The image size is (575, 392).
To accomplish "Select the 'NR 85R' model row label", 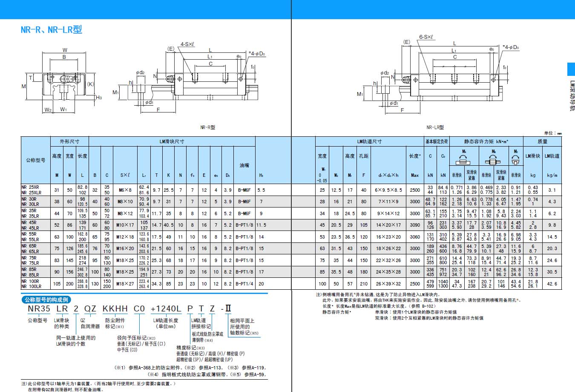I will tap(29, 269).
